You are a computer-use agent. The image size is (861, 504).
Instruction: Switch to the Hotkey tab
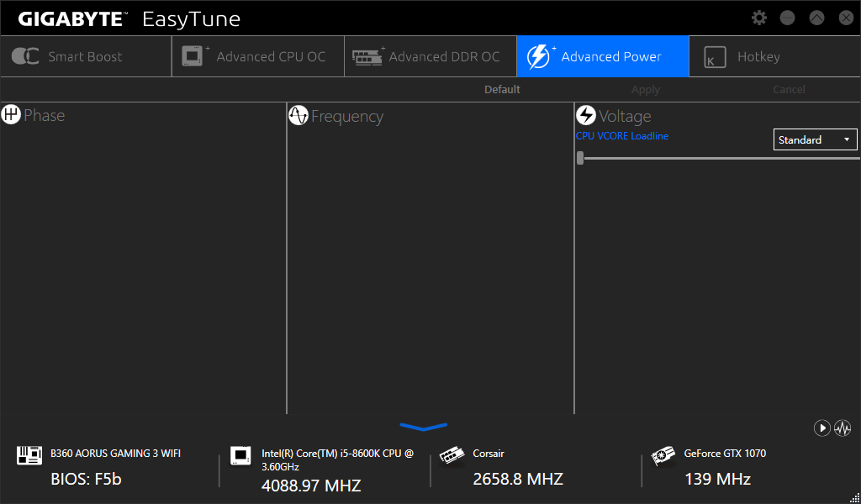[x=774, y=56]
